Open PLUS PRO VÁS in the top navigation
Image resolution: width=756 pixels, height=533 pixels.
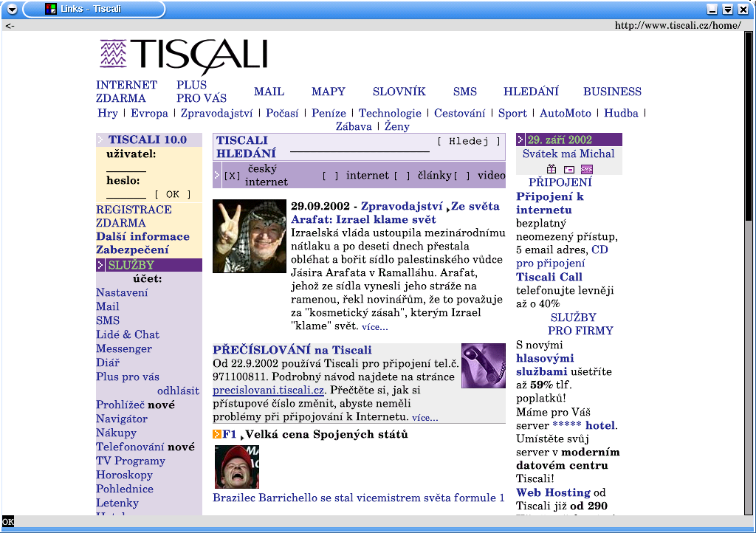[x=202, y=92]
